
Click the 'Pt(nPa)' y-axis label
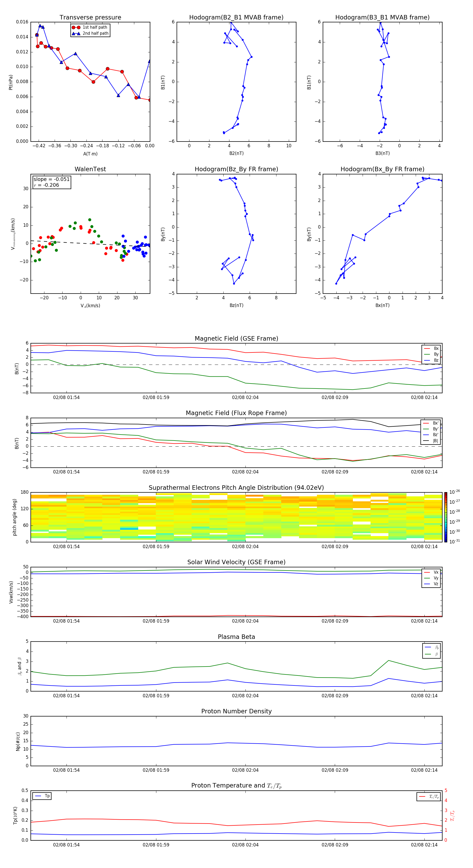11,82
